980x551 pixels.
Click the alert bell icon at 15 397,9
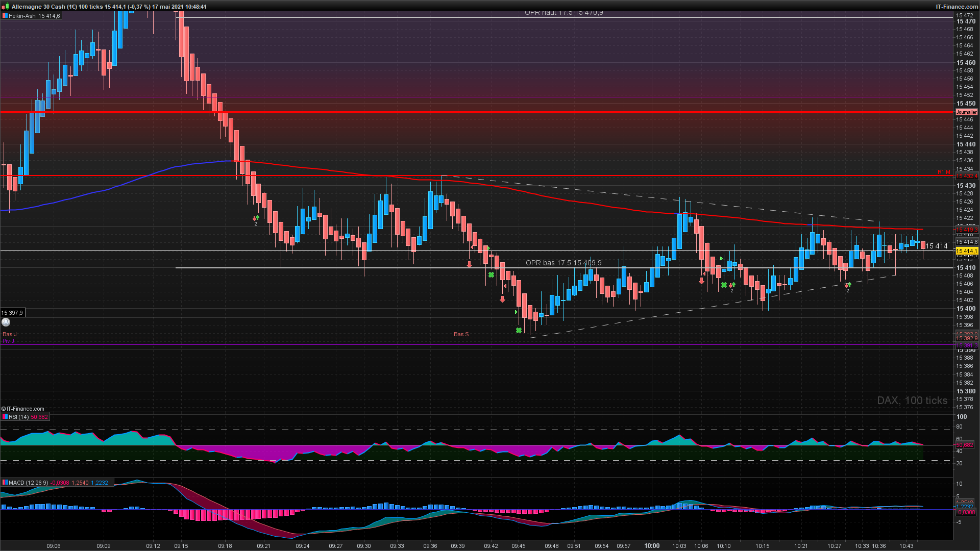tap(6, 322)
